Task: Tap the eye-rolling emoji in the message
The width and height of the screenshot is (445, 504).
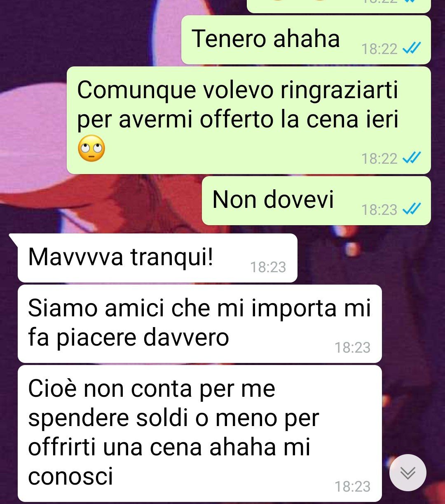Action: 91,148
